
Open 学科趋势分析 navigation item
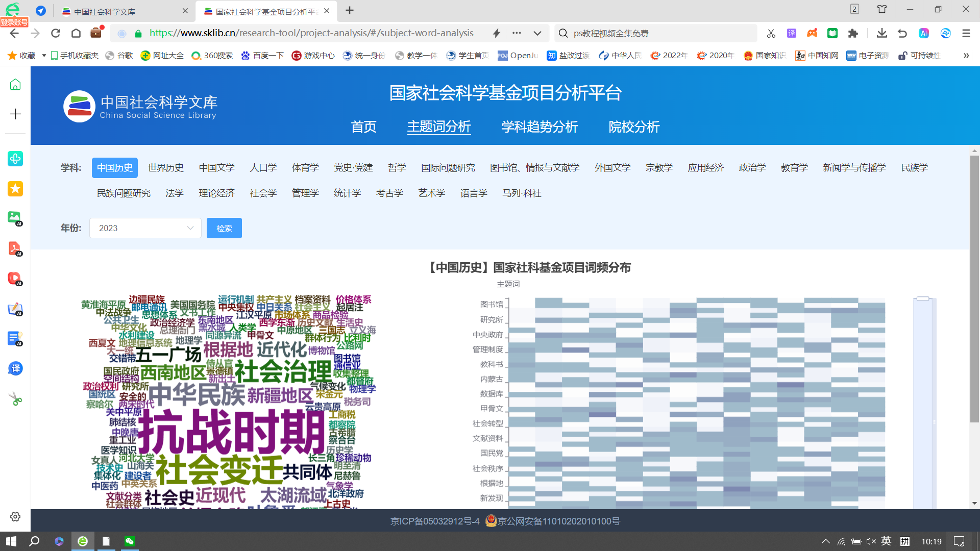(x=540, y=127)
